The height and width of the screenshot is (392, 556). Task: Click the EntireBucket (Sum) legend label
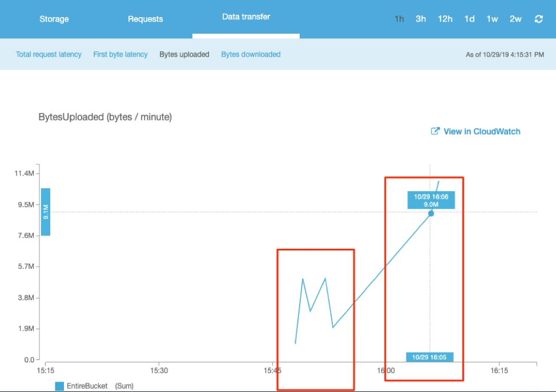(100, 386)
